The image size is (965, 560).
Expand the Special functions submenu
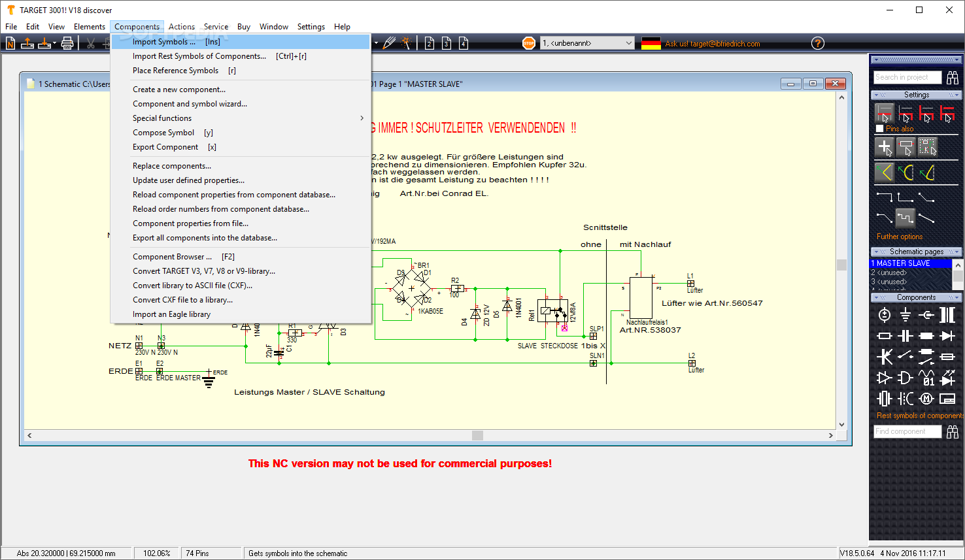241,118
